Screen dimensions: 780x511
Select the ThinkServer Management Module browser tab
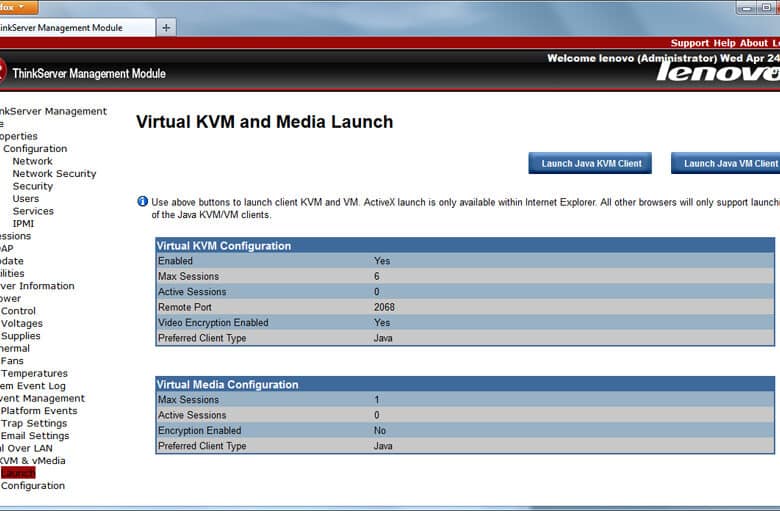click(x=77, y=28)
